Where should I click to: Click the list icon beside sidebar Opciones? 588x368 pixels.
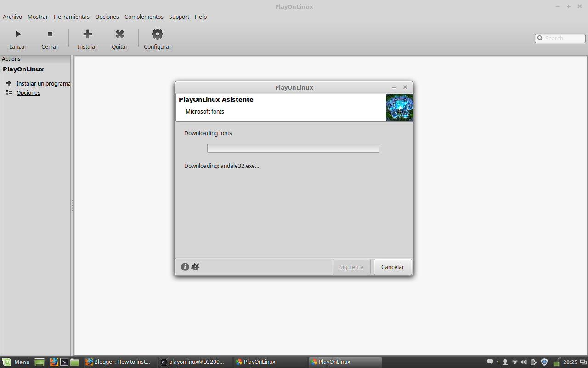tap(9, 92)
